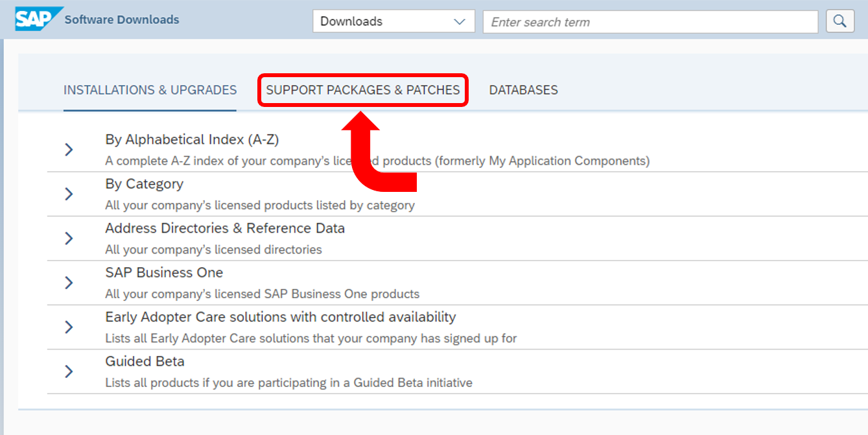This screenshot has height=435, width=868.
Task: Expand the Guided Beta chevron
Action: [x=69, y=371]
